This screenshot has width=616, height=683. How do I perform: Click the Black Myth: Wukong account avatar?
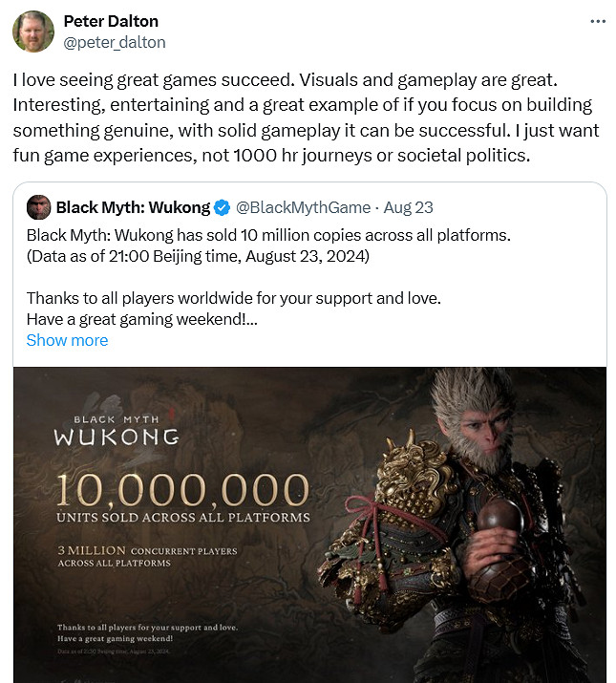(x=38, y=207)
